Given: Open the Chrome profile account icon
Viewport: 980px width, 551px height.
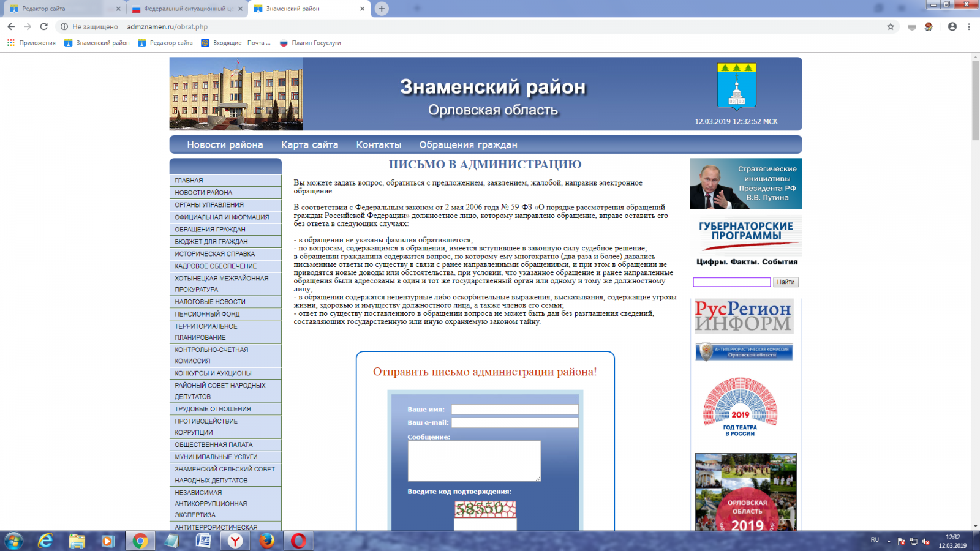Looking at the screenshot, I should pyautogui.click(x=952, y=26).
